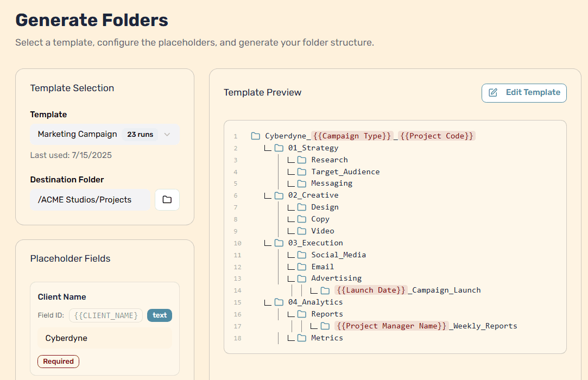
Task: Click the {{Campaign Type}} placeholder tag
Action: pos(352,136)
